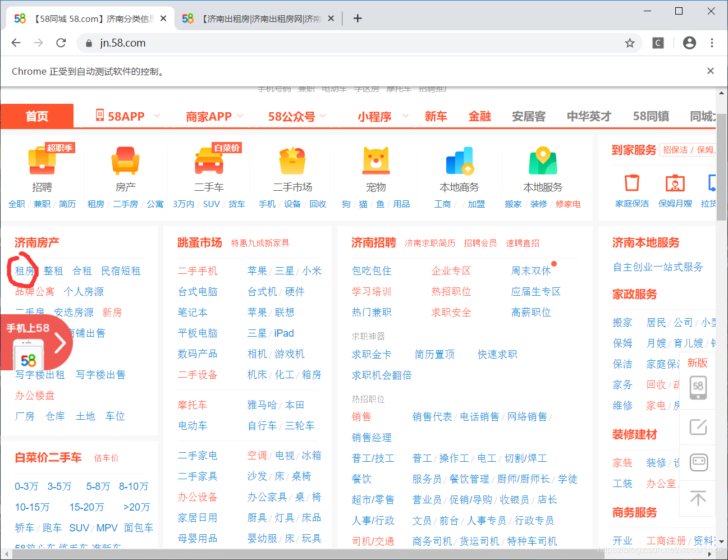Click the browser forward arrow
This screenshot has width=728, height=560.
point(38,43)
